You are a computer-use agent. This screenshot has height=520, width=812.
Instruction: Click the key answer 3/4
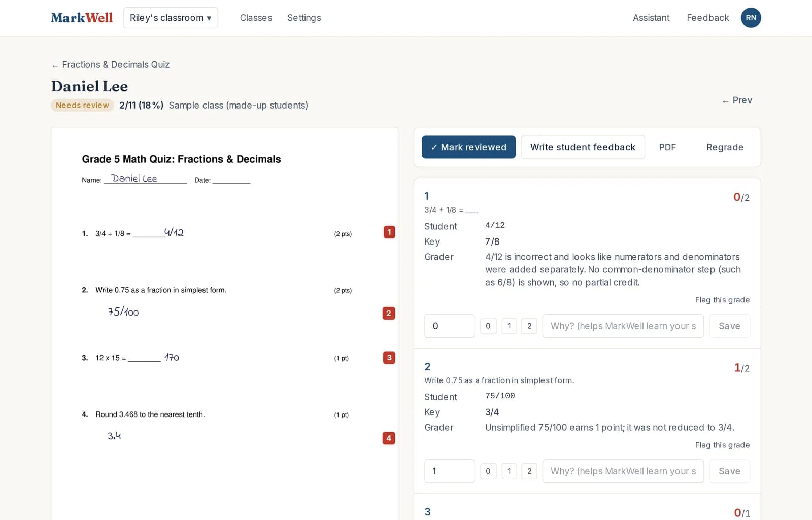point(492,412)
